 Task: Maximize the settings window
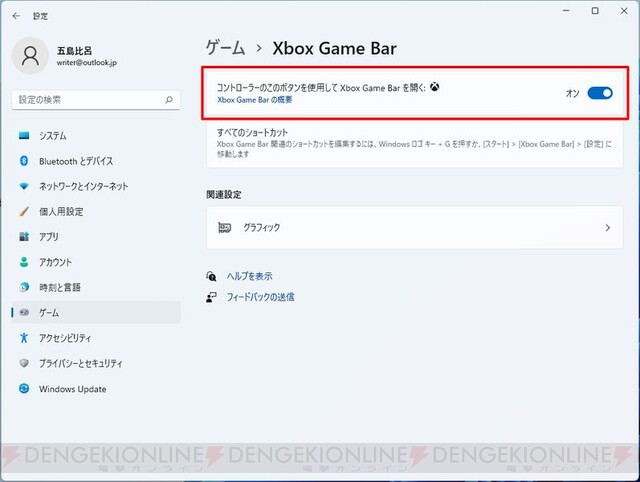[x=595, y=11]
